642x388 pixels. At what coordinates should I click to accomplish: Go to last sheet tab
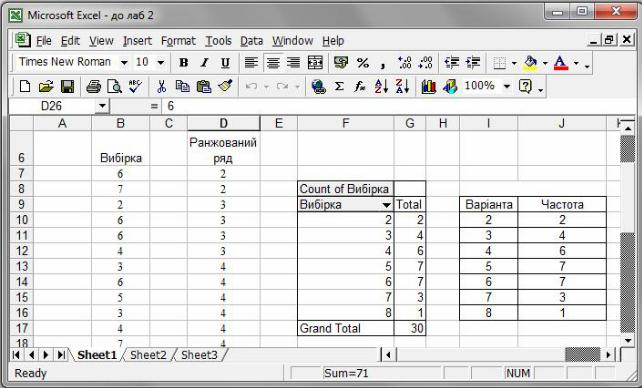tap(61, 355)
